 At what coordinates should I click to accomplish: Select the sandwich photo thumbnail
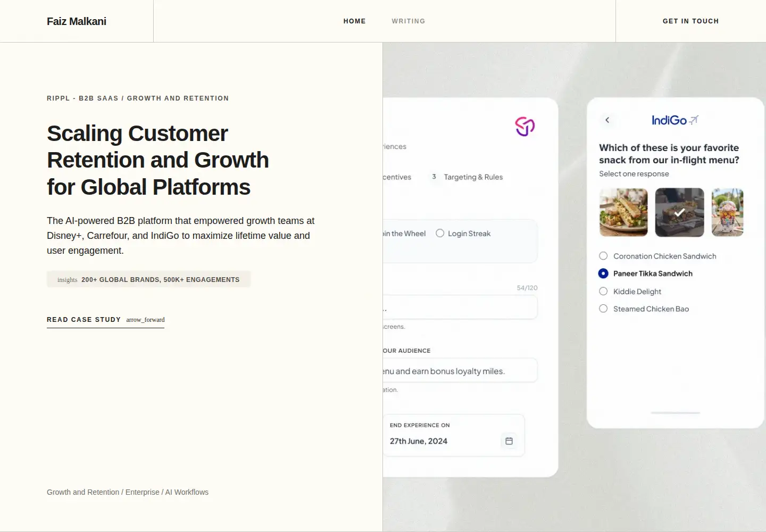[x=623, y=212]
